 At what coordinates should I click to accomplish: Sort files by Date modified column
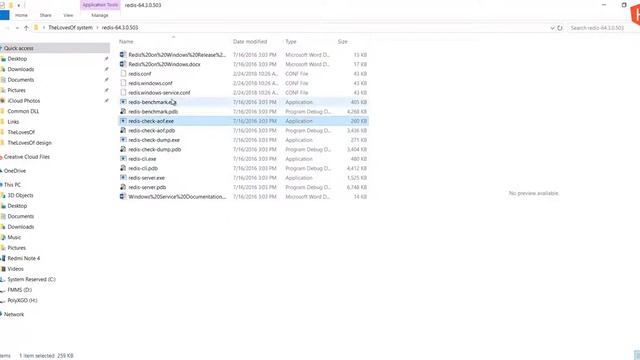pyautogui.click(x=250, y=42)
